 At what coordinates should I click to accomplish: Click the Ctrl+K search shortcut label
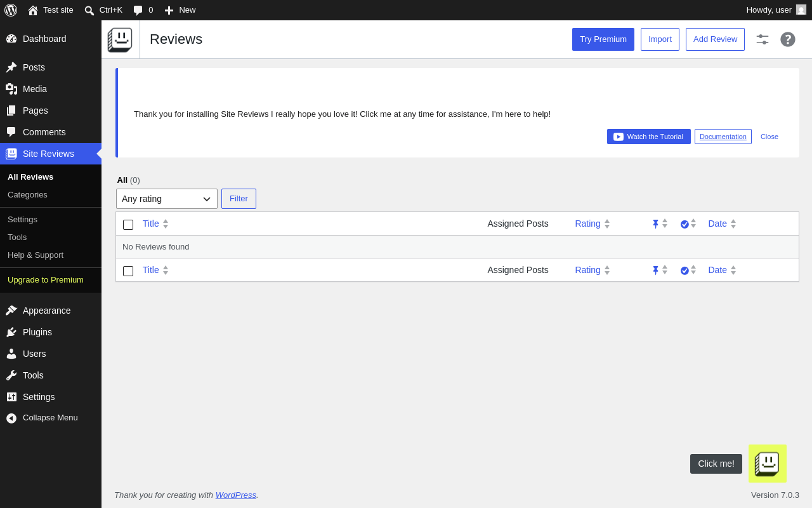(x=111, y=10)
